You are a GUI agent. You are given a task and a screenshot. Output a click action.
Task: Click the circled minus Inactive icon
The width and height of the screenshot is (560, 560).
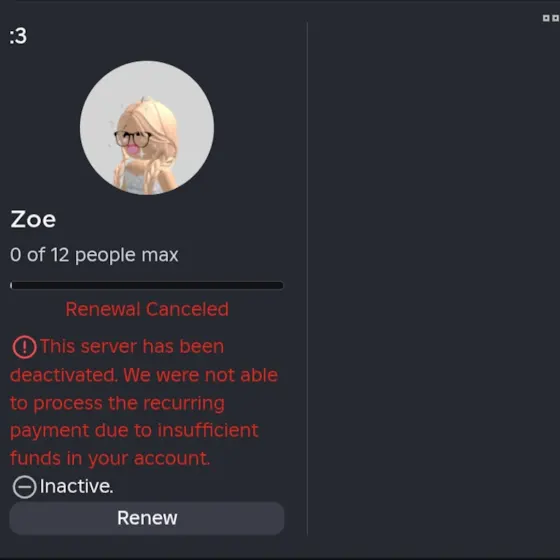click(x=24, y=487)
